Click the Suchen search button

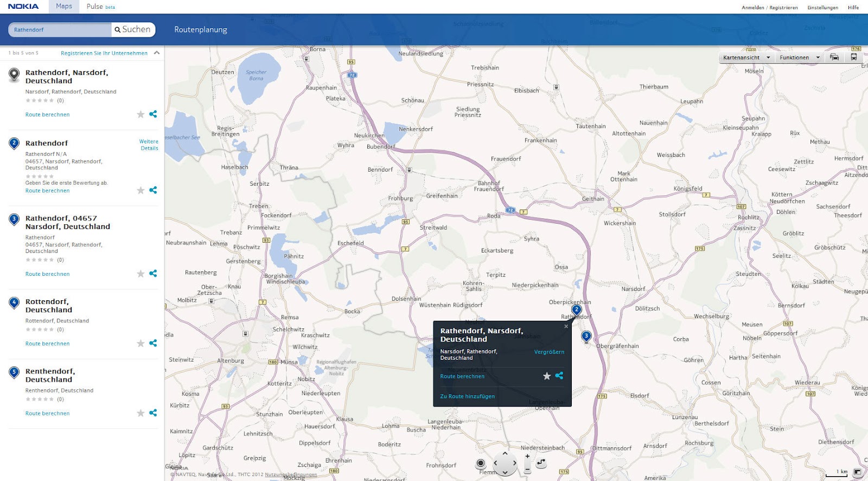tap(133, 30)
